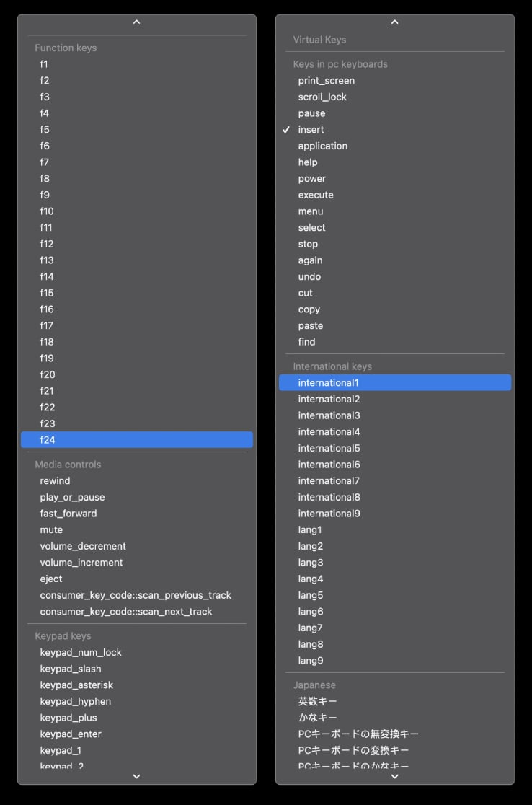Choose the mute media key
This screenshot has width=532, height=805.
pyautogui.click(x=50, y=529)
